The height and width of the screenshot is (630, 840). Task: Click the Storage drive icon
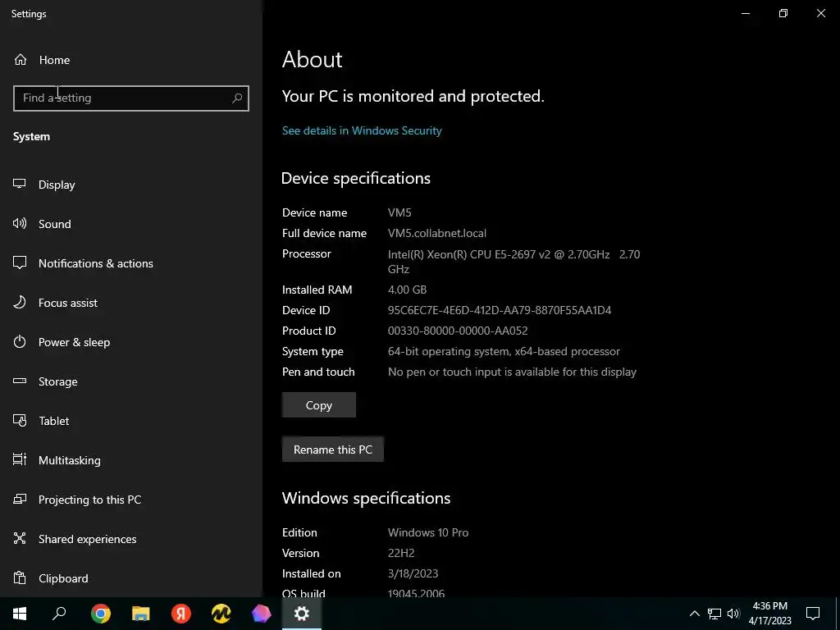tap(20, 381)
